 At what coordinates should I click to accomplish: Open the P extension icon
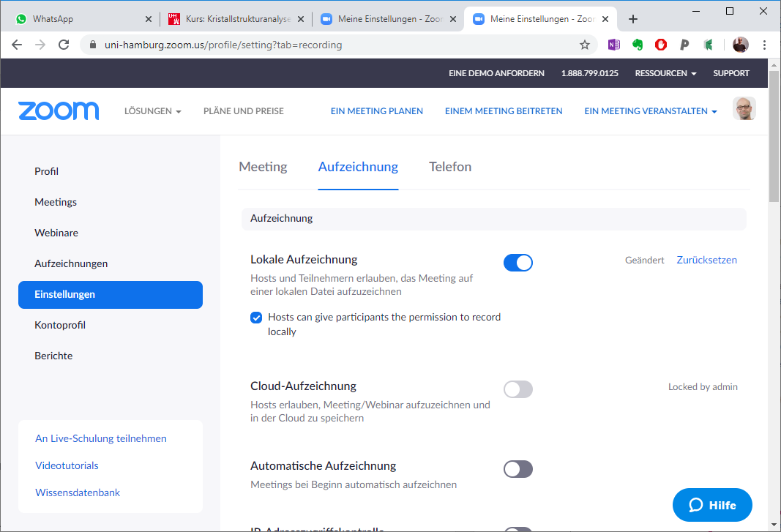684,45
